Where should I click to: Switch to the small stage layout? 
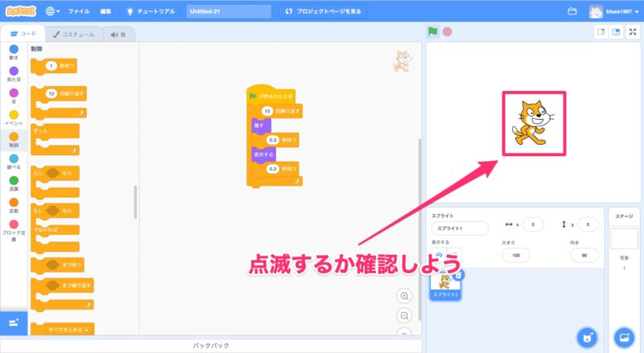coord(600,32)
